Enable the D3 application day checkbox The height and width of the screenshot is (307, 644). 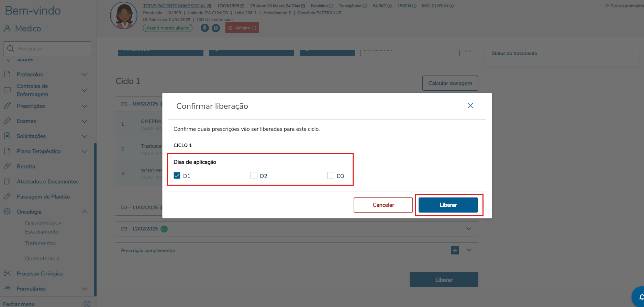(x=331, y=176)
